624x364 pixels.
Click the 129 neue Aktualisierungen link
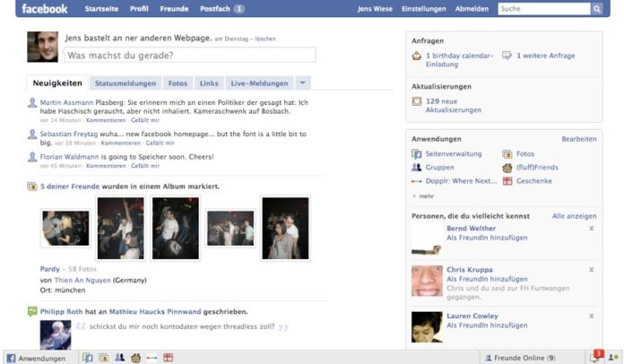click(x=454, y=106)
